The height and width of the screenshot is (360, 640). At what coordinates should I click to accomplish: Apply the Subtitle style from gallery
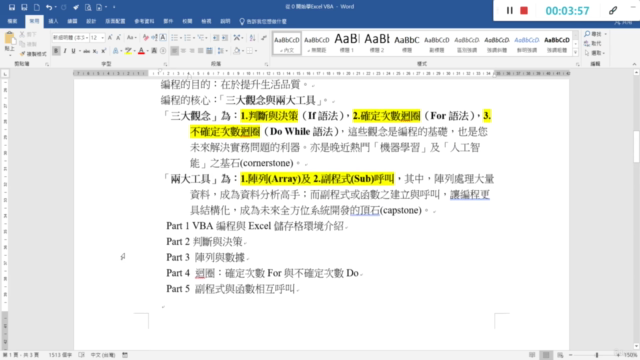point(437,43)
